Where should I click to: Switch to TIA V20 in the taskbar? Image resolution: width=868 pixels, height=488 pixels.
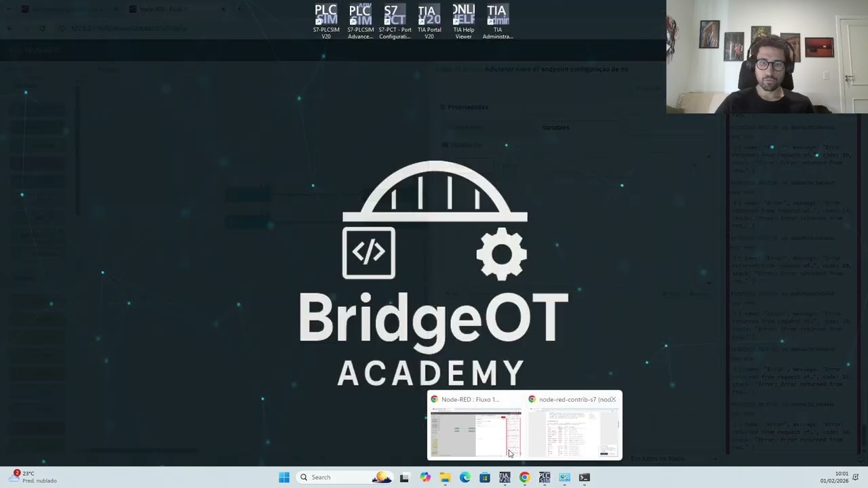click(x=505, y=477)
